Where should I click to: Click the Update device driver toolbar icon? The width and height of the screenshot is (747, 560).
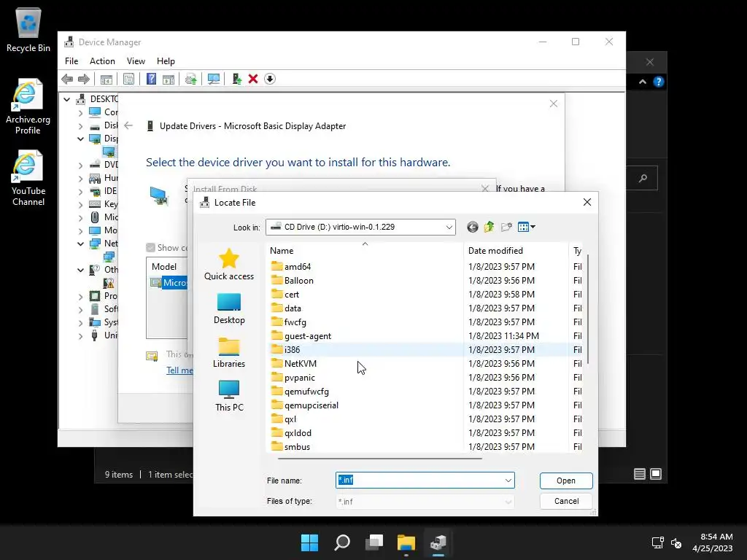(x=236, y=79)
